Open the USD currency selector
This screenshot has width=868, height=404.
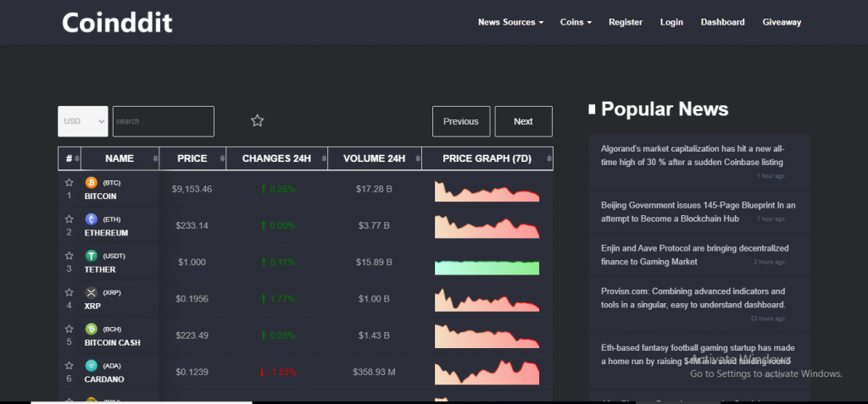click(x=83, y=121)
